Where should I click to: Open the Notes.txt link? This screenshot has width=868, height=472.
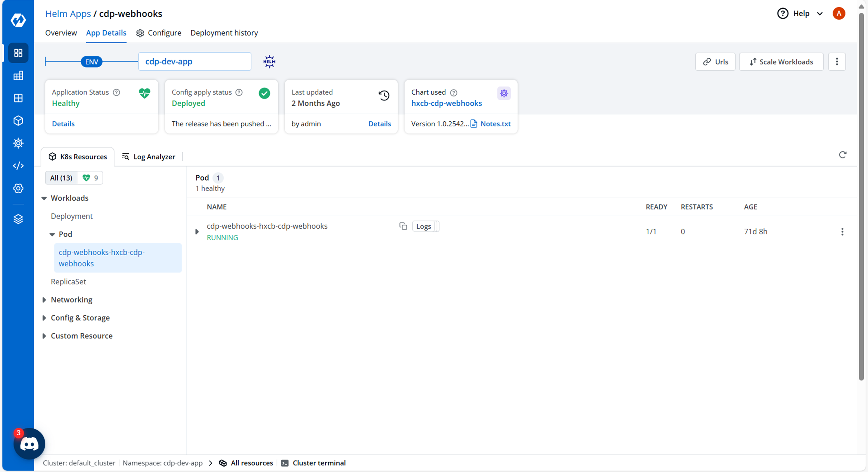tap(495, 123)
